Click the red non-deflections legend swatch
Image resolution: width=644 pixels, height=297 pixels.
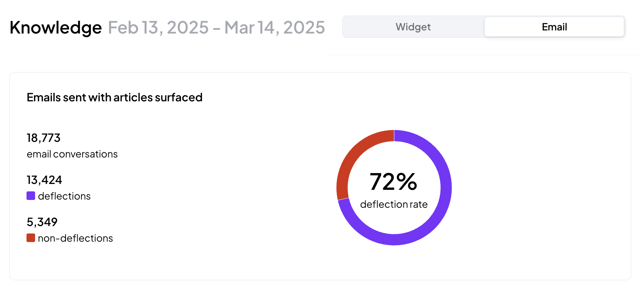coord(31,238)
